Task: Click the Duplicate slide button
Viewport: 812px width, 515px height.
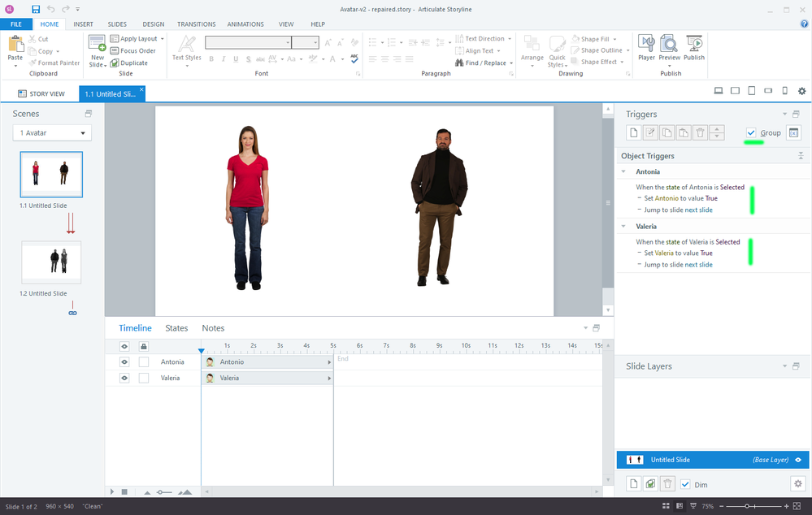Action: pos(129,63)
